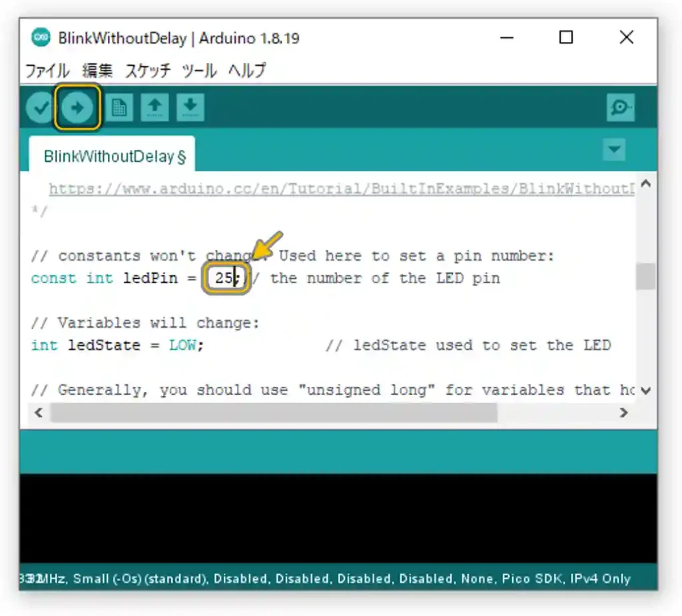Click the horizontal scroll right arrow
The height and width of the screenshot is (616, 682).
623,412
